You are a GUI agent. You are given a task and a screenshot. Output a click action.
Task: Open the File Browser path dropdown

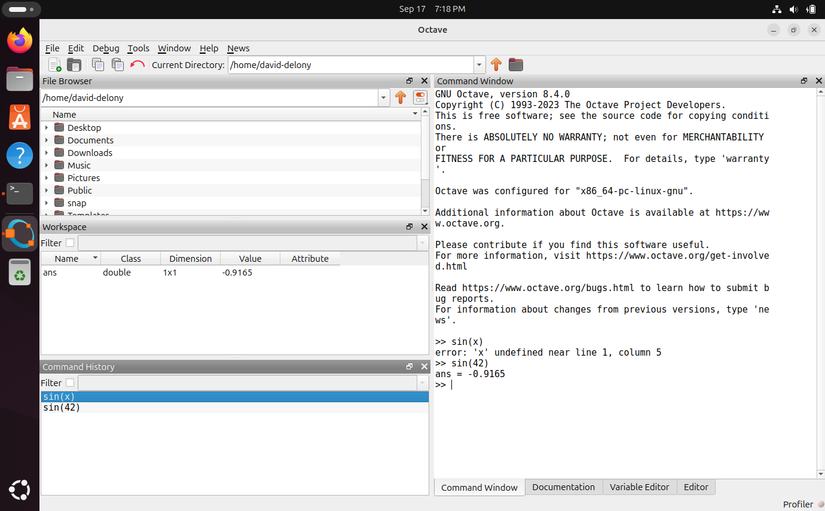pyautogui.click(x=384, y=98)
